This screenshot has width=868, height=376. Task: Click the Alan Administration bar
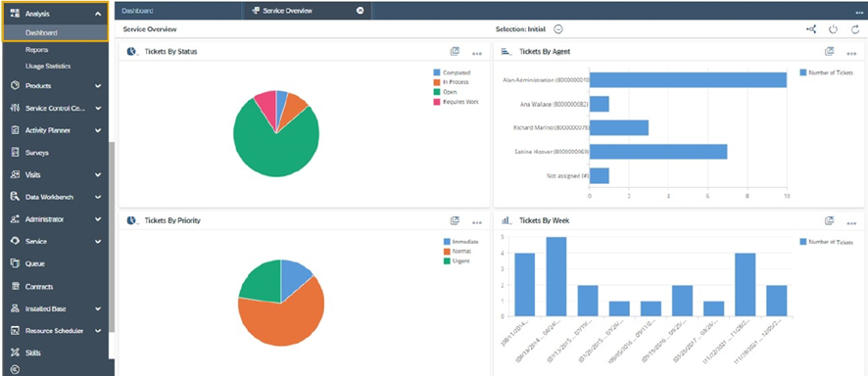click(688, 80)
